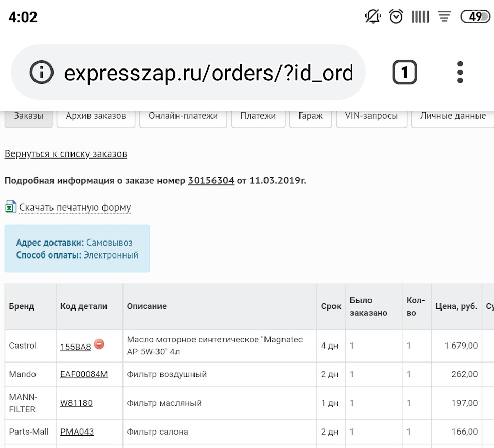Image resolution: width=494 pixels, height=448 pixels.
Task: Open part code PMA043 link
Action: coord(77,432)
